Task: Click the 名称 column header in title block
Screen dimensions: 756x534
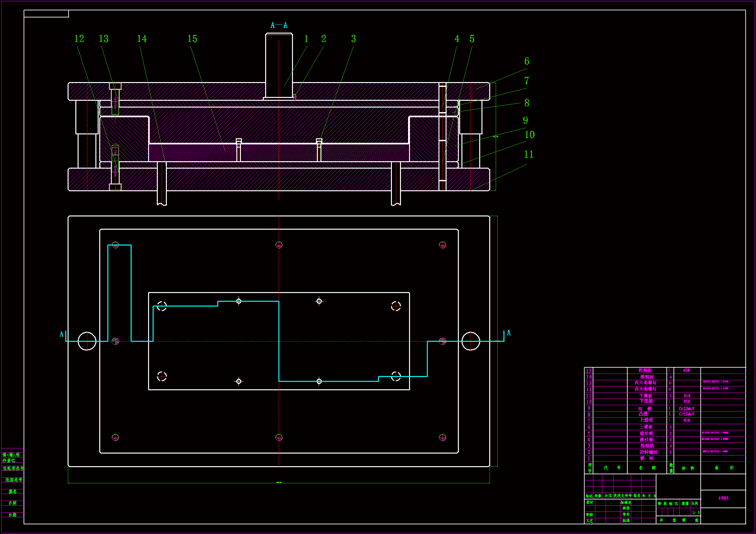Action: [x=647, y=467]
